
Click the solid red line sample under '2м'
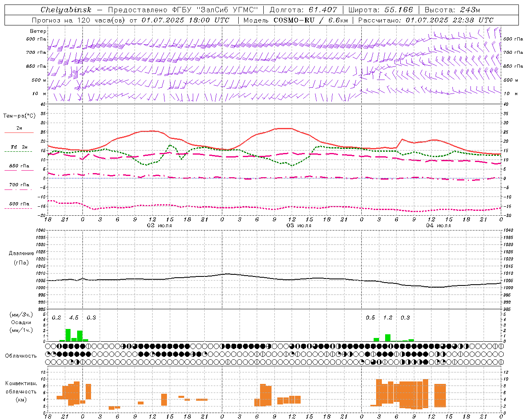[x=19, y=132]
